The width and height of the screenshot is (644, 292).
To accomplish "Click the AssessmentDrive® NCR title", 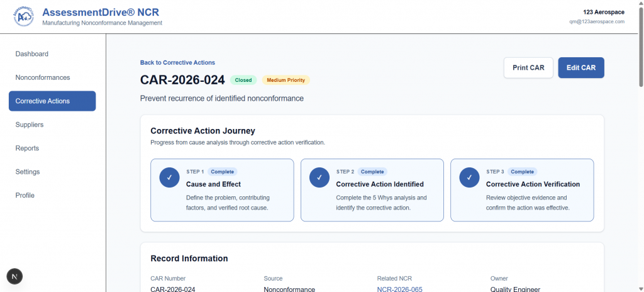I will [x=101, y=12].
